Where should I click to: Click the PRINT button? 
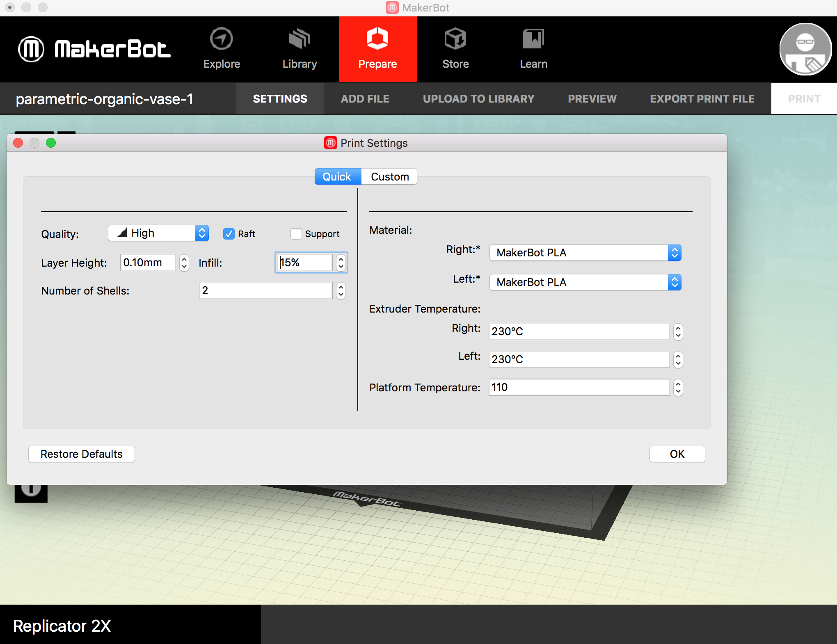coord(804,98)
